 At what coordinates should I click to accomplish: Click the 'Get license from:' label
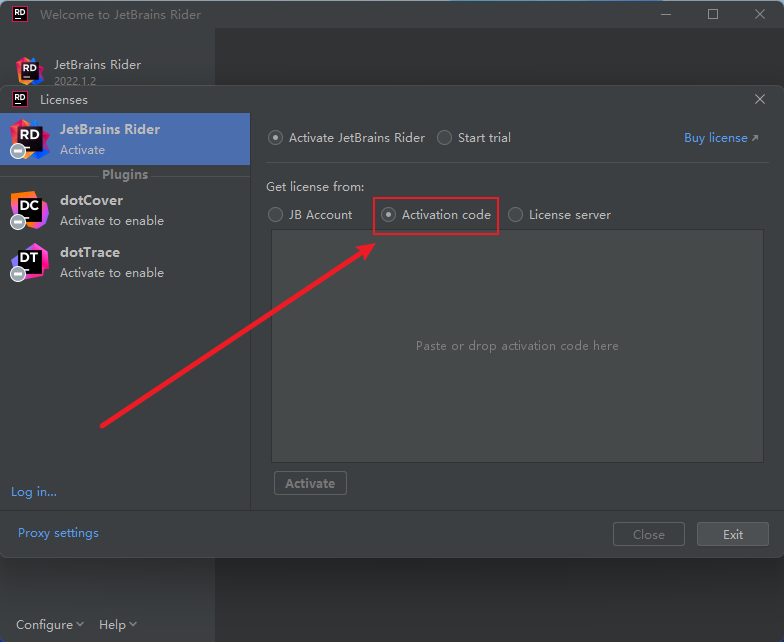pos(315,186)
